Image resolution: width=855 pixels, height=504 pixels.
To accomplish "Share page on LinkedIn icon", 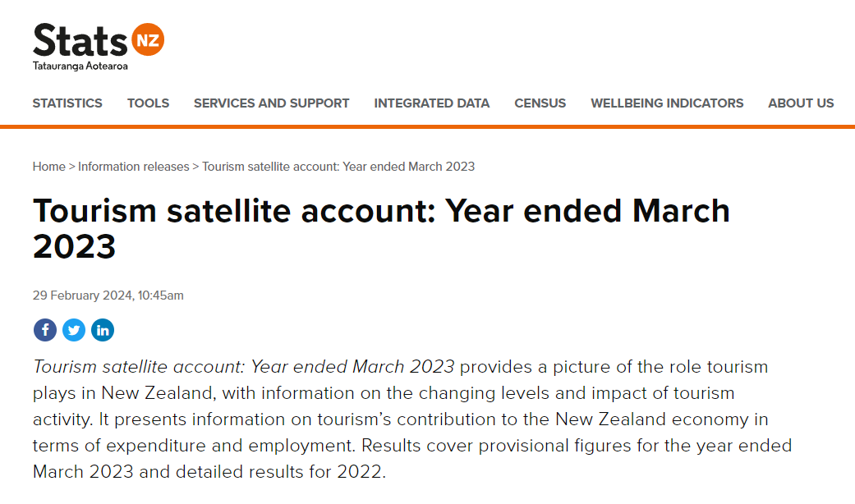I will point(103,330).
